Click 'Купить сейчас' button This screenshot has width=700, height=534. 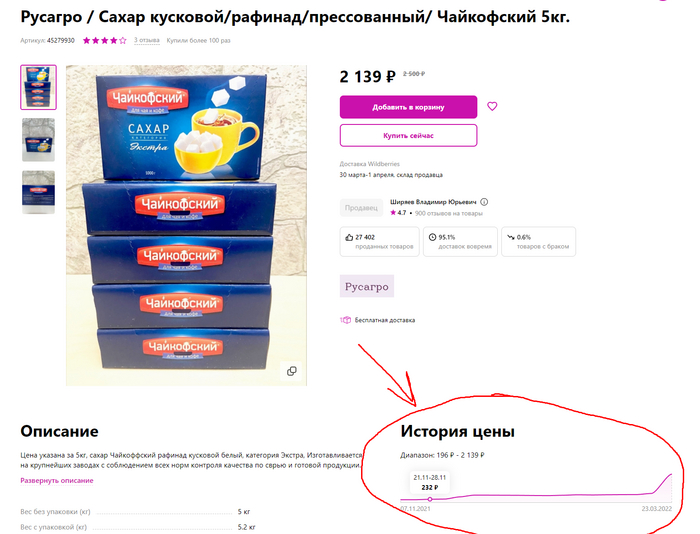tap(408, 135)
